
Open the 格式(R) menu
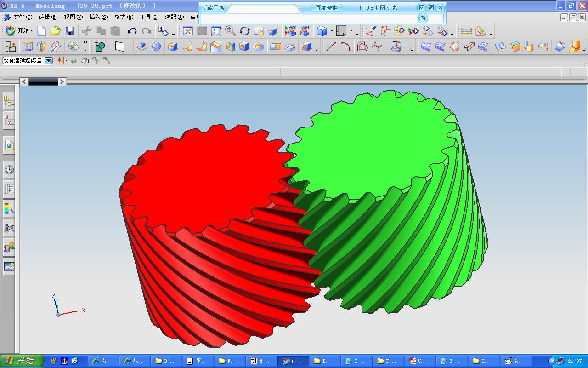click(x=124, y=17)
